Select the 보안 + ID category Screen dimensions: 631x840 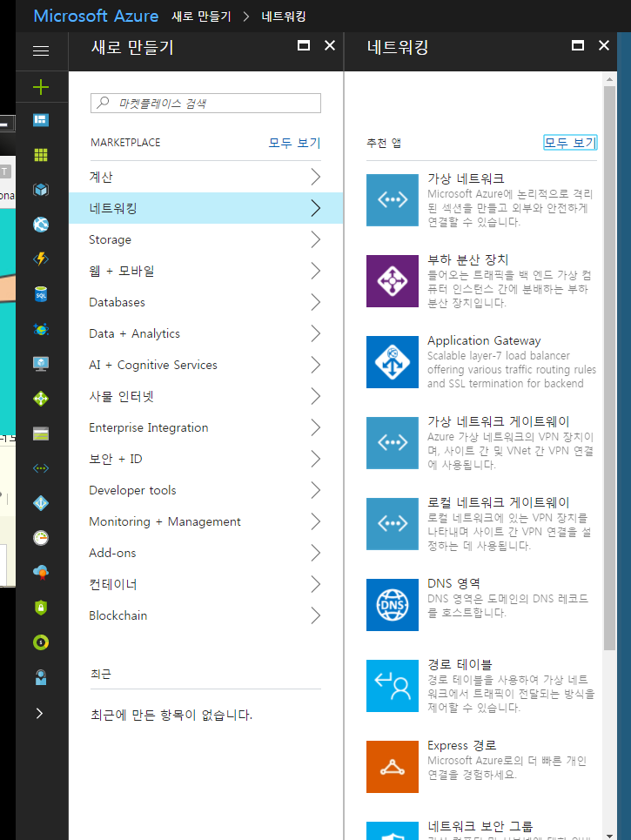point(205,459)
